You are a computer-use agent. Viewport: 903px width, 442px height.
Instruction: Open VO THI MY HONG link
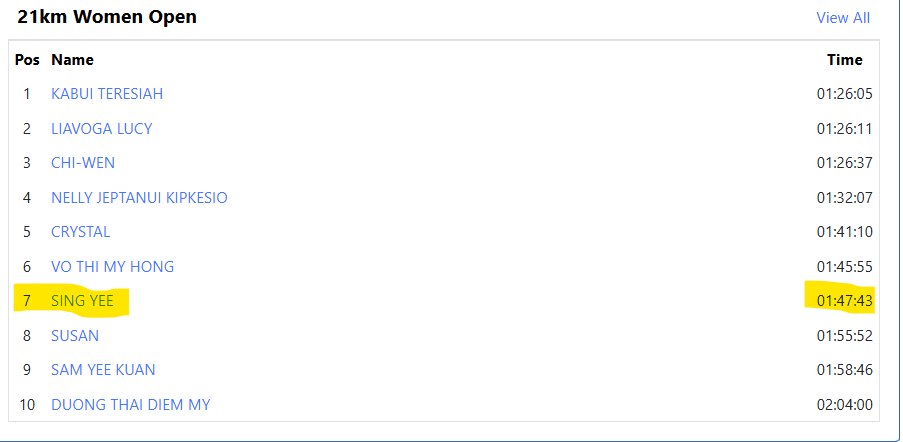coord(113,267)
